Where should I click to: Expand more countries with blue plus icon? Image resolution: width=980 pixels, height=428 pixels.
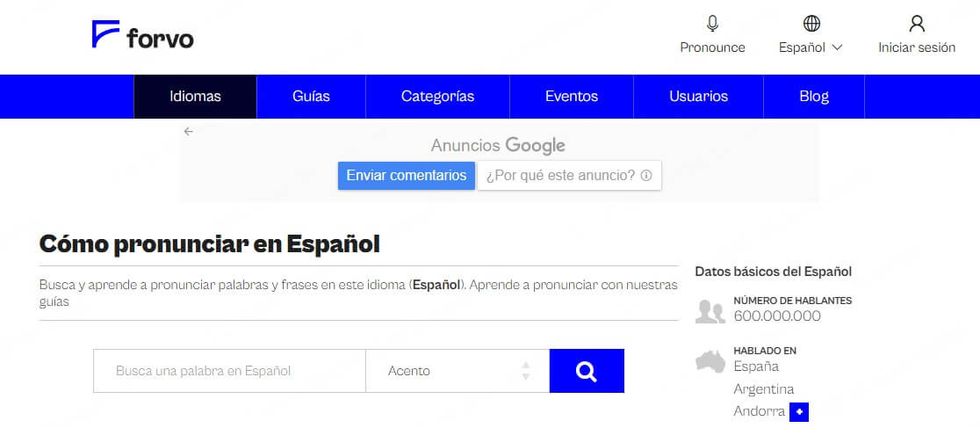click(799, 412)
